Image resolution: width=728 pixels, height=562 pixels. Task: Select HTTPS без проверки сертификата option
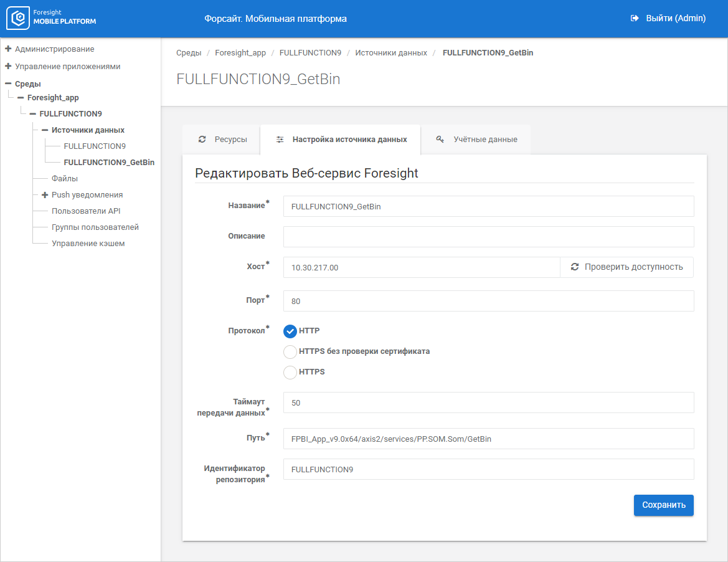290,352
